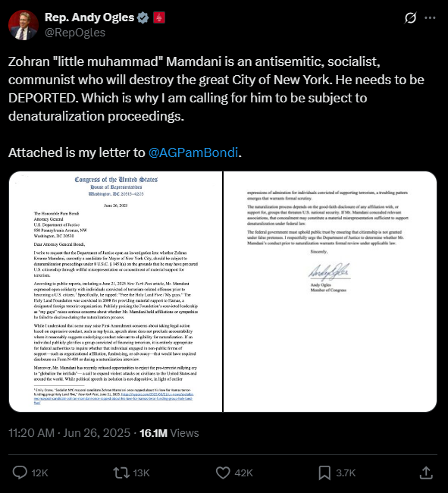Click the 42K likes count
The image size is (448, 493).
point(243,473)
